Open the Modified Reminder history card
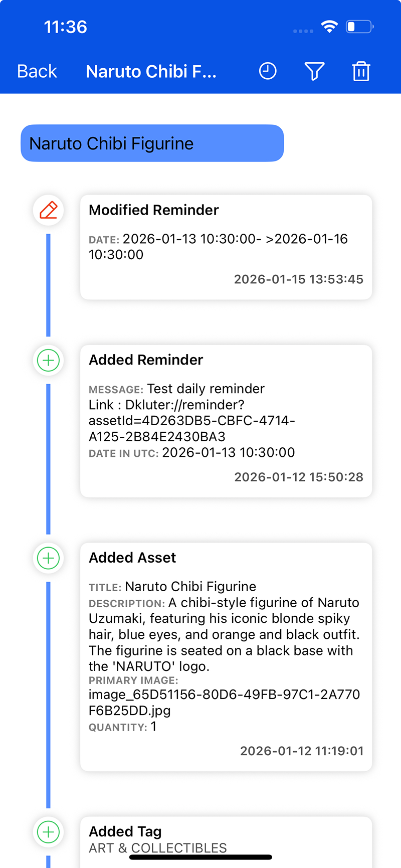 coord(226,247)
